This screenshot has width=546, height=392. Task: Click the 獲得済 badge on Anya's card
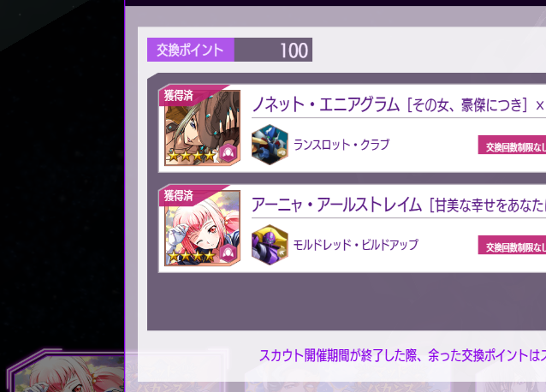point(179,196)
